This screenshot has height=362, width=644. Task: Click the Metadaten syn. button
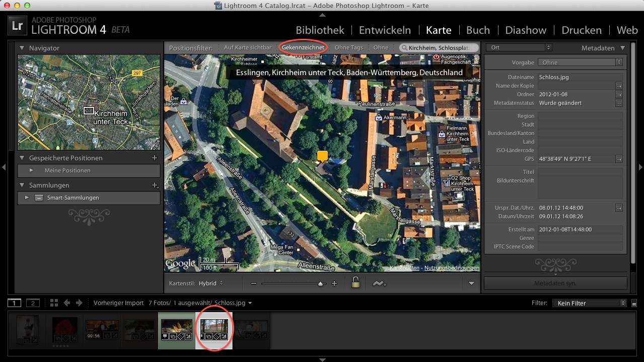555,283
